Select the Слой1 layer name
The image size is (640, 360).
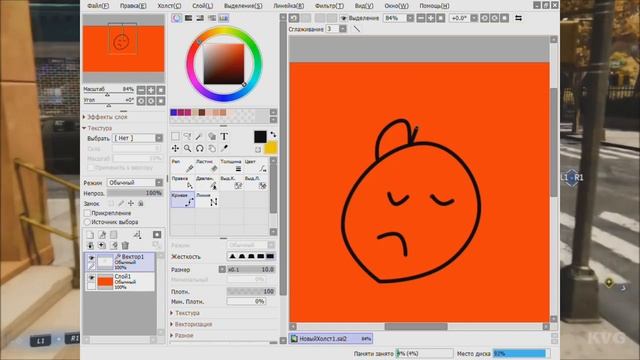point(122,276)
